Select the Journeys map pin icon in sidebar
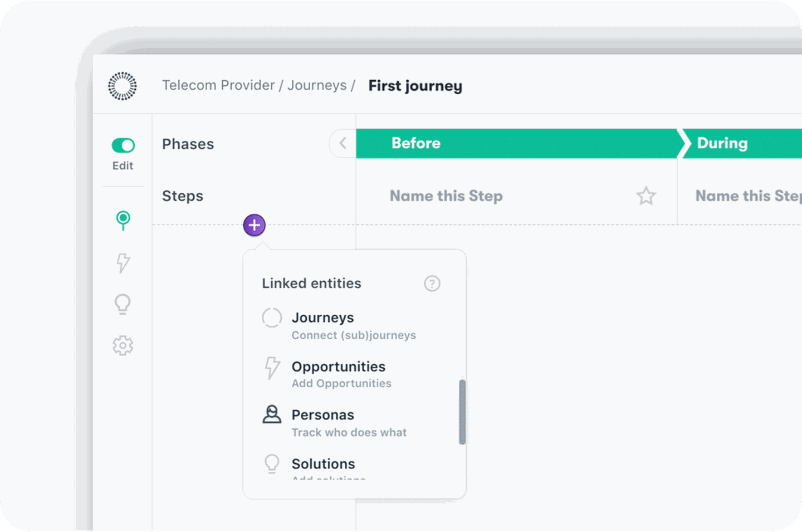Viewport: 802px width, 532px height. pos(123,221)
